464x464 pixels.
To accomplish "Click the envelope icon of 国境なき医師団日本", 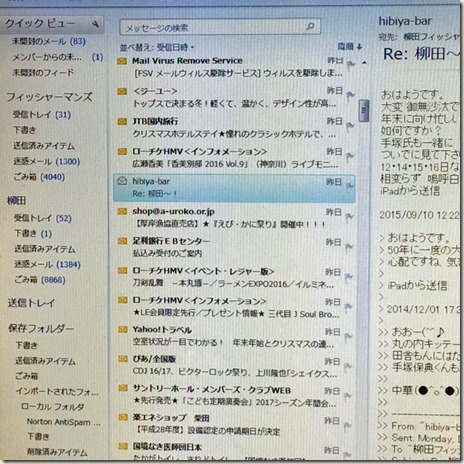I will coord(123,446).
